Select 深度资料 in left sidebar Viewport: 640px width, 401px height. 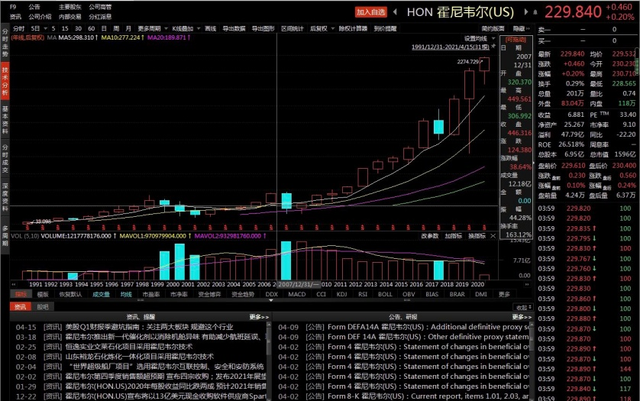[5, 197]
